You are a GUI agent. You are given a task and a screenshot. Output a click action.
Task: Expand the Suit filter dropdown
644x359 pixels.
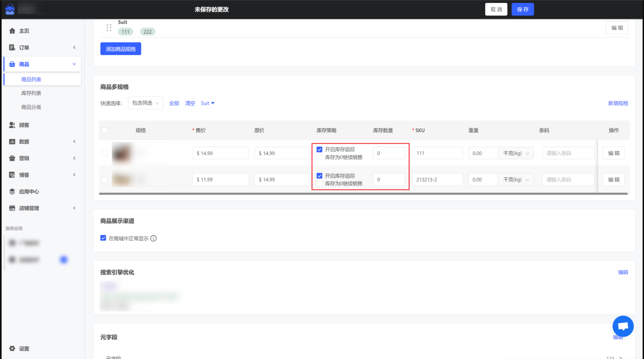click(x=207, y=103)
